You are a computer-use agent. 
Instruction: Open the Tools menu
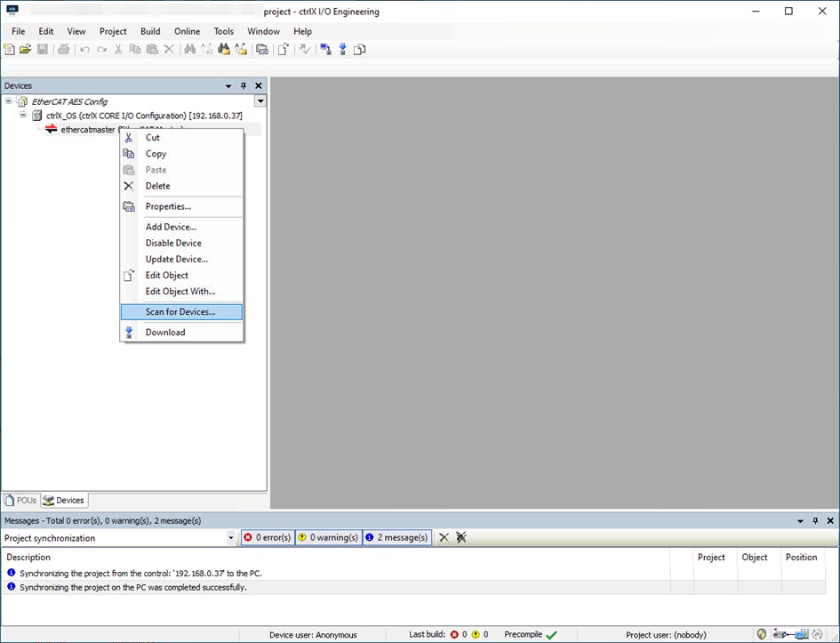(x=223, y=31)
